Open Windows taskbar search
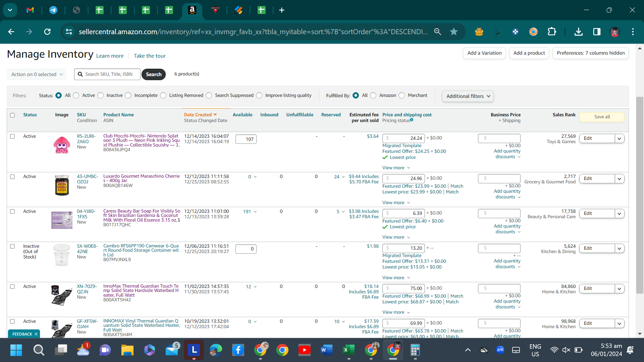 (x=39, y=350)
